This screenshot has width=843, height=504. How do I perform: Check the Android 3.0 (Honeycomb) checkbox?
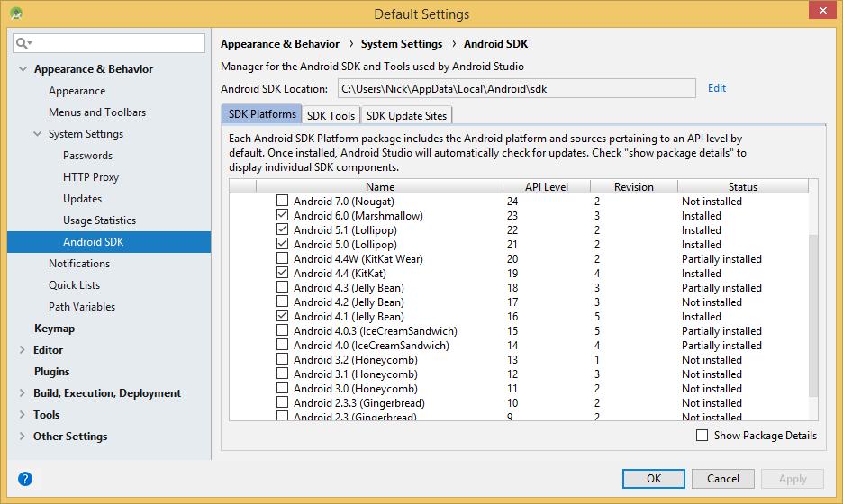(282, 388)
